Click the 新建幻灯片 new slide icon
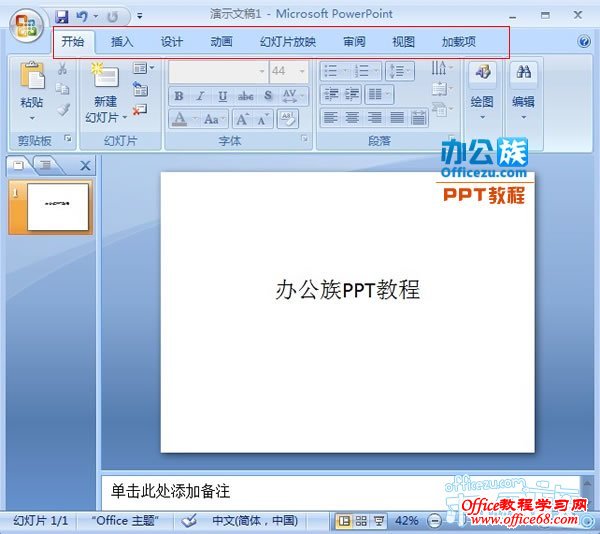This screenshot has height=534, width=600. point(105,75)
